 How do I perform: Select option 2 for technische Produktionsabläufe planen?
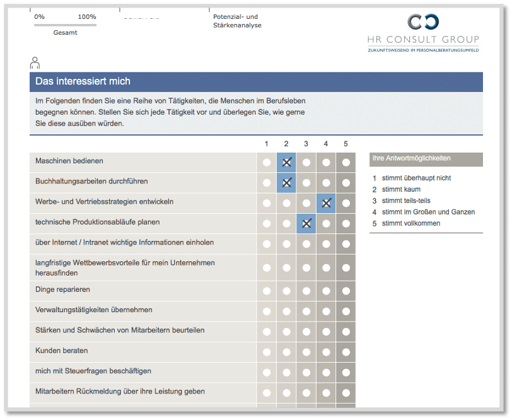point(286,224)
